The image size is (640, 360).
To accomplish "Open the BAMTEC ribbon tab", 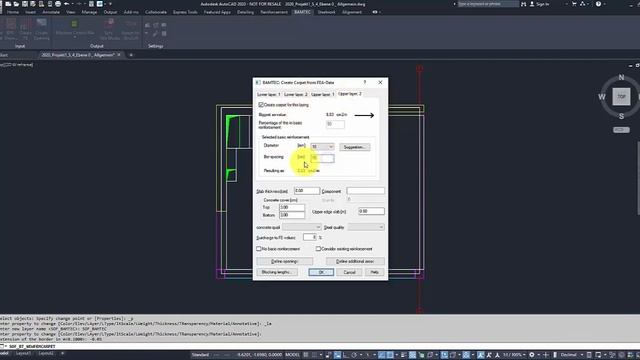I will coord(302,12).
